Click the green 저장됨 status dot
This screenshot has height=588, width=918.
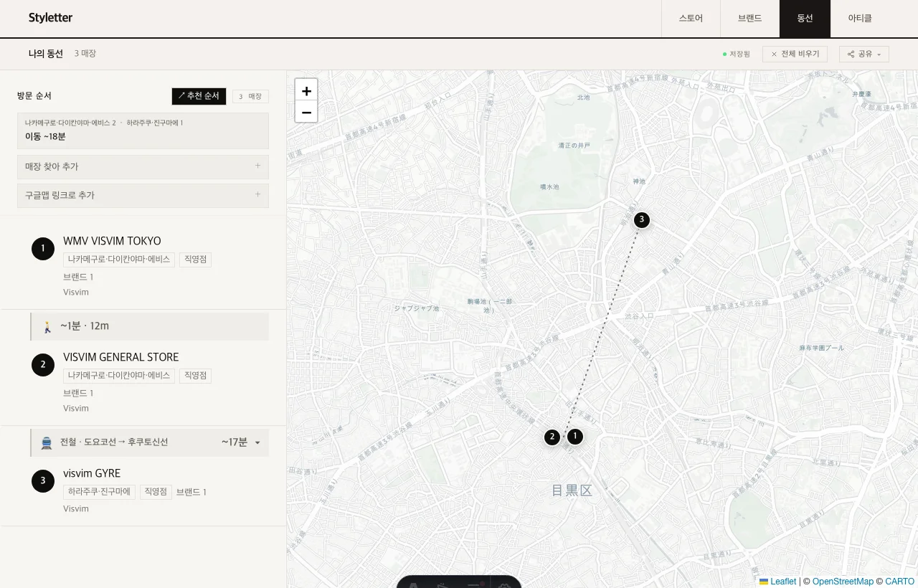pos(725,54)
